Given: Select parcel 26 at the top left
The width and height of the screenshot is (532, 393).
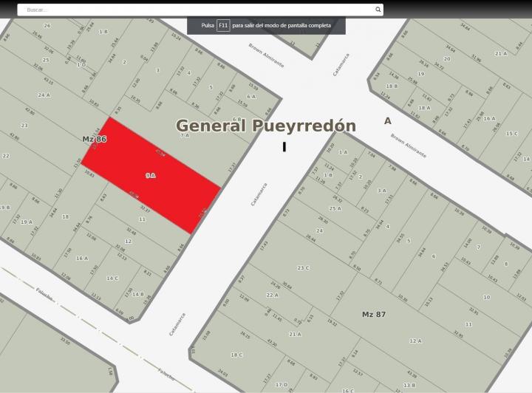Looking at the screenshot, I should (x=47, y=25).
